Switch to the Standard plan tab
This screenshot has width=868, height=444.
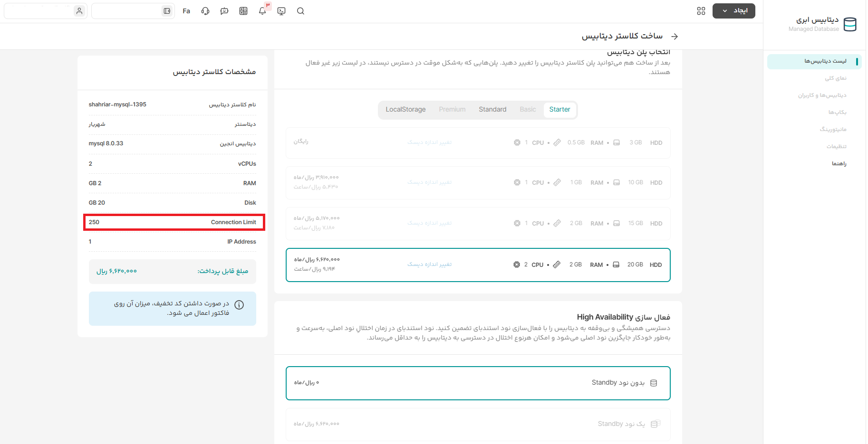[492, 110]
